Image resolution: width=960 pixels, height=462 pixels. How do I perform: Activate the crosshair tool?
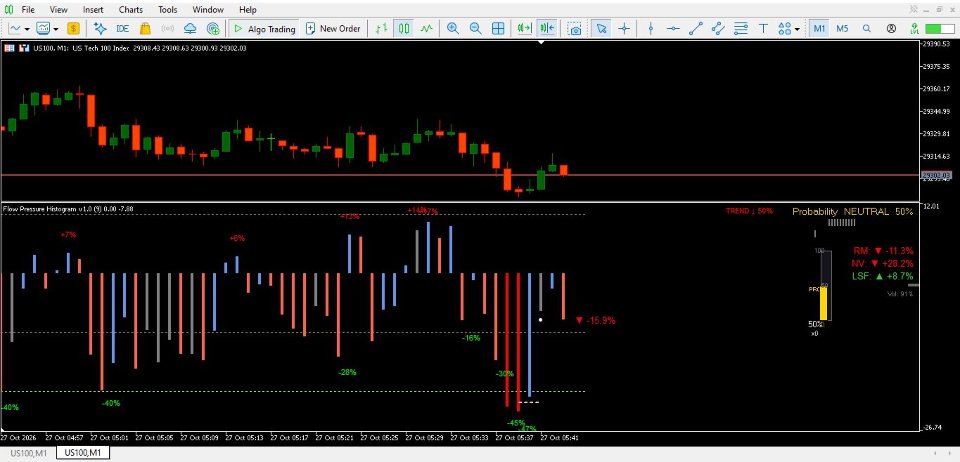(624, 28)
